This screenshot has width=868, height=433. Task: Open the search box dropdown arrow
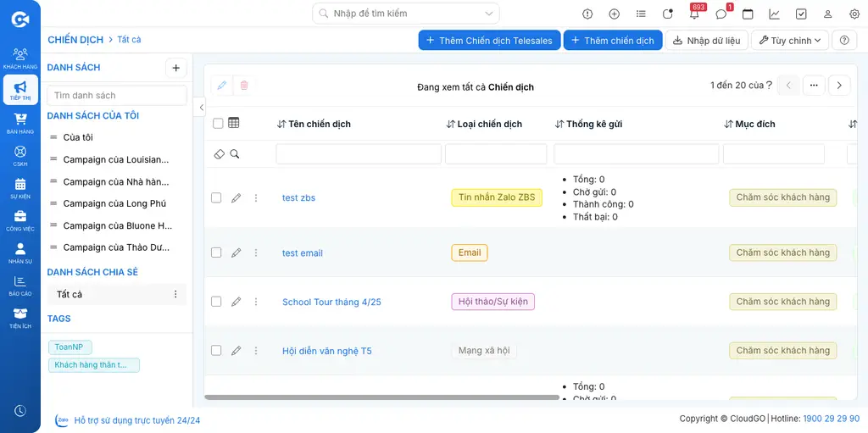(489, 14)
